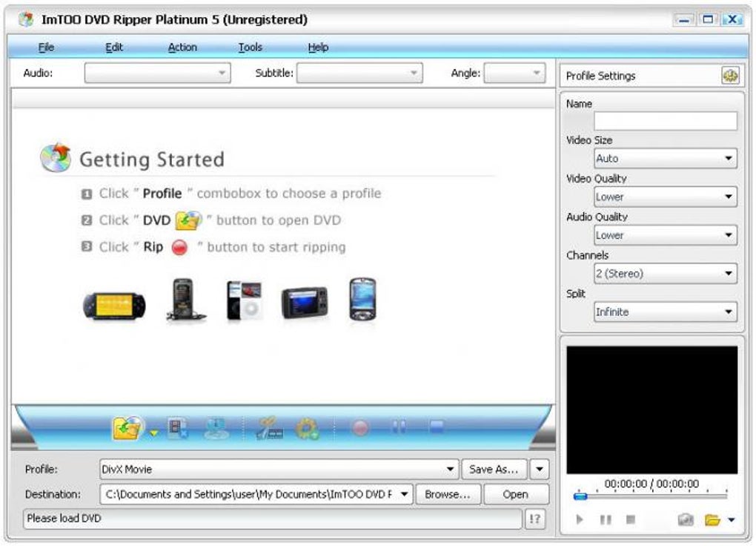The width and height of the screenshot is (756, 546).
Task: Open the Subtitle dropdown
Action: (x=359, y=73)
